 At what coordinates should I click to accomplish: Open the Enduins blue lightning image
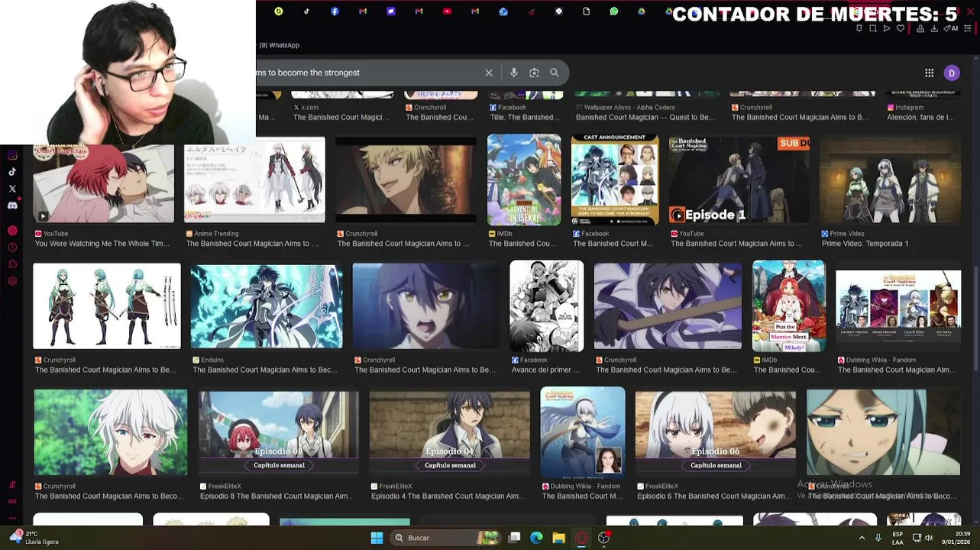pyautogui.click(x=267, y=306)
